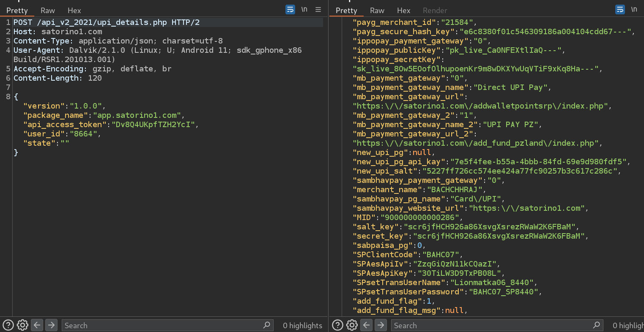
Task: Click addwalletpointsrp index.php URL
Action: click(480, 106)
